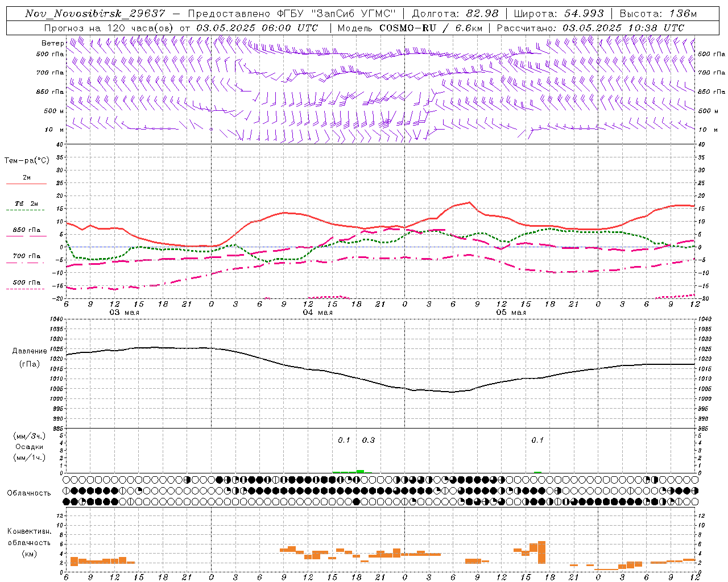728x582 pixels.
Task: Click the 05 мая date label
Action: tap(511, 313)
